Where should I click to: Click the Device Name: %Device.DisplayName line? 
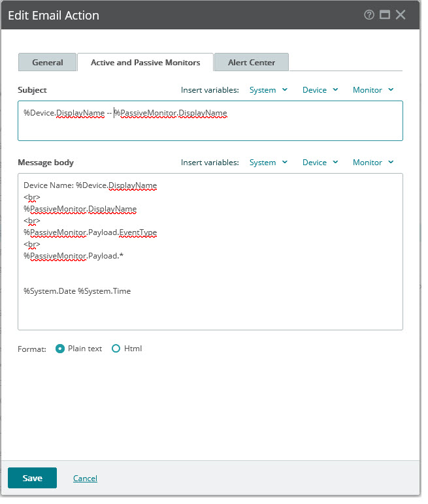click(x=90, y=185)
